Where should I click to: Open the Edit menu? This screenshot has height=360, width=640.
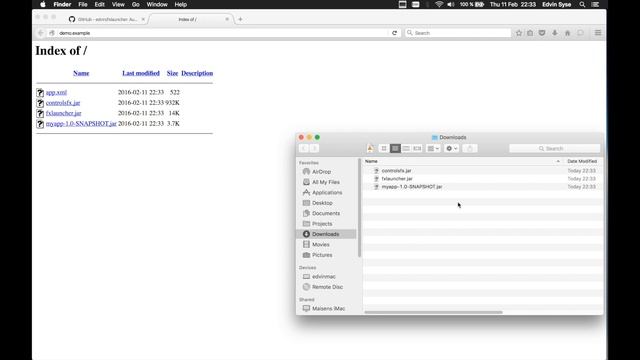pyautogui.click(x=100, y=4)
